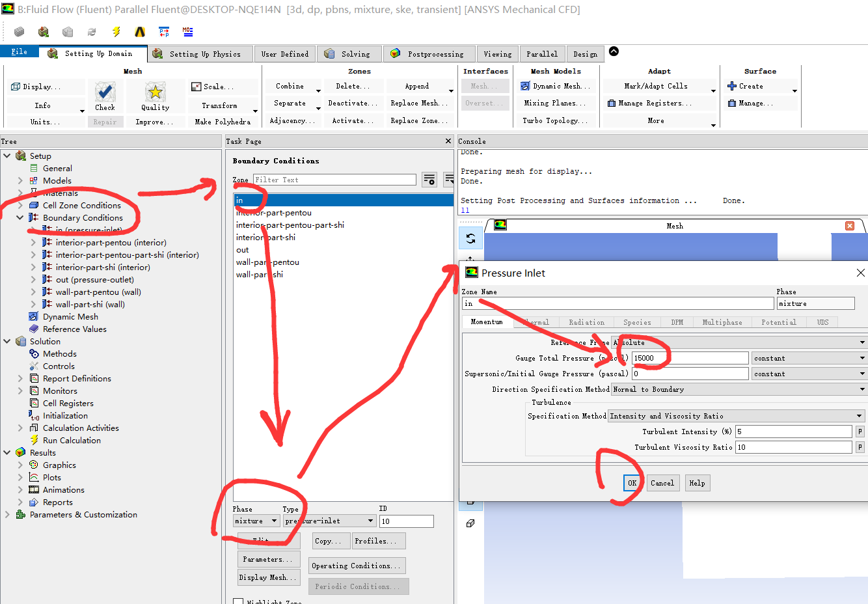Select Dynamic Mesh tree item
The width and height of the screenshot is (868, 604).
pyautogui.click(x=70, y=316)
